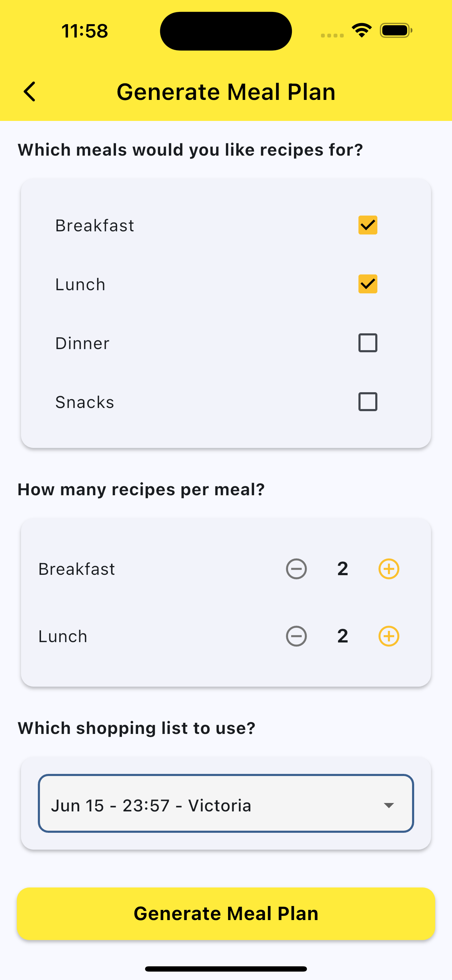Tap the Lunch recipe count number
The width and height of the screenshot is (452, 980).
pos(343,636)
